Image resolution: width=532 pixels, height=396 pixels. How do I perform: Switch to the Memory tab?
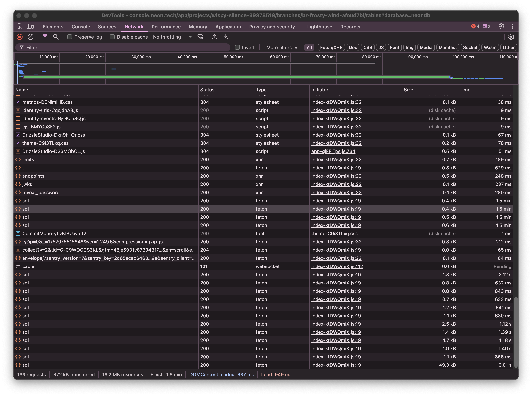click(198, 27)
